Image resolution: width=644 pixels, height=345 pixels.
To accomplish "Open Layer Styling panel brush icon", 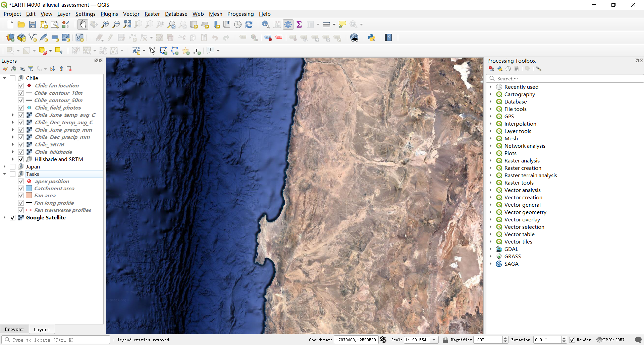I will pos(5,69).
